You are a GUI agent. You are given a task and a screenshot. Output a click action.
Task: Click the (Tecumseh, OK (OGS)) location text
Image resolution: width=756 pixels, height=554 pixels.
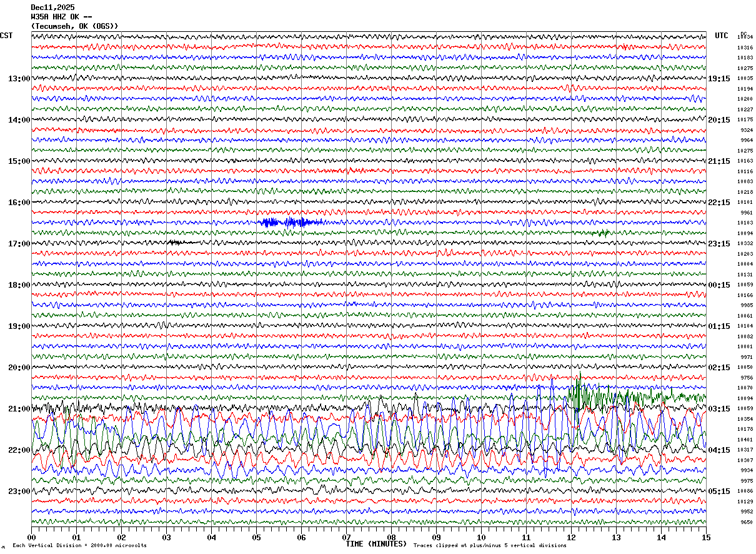click(x=74, y=26)
